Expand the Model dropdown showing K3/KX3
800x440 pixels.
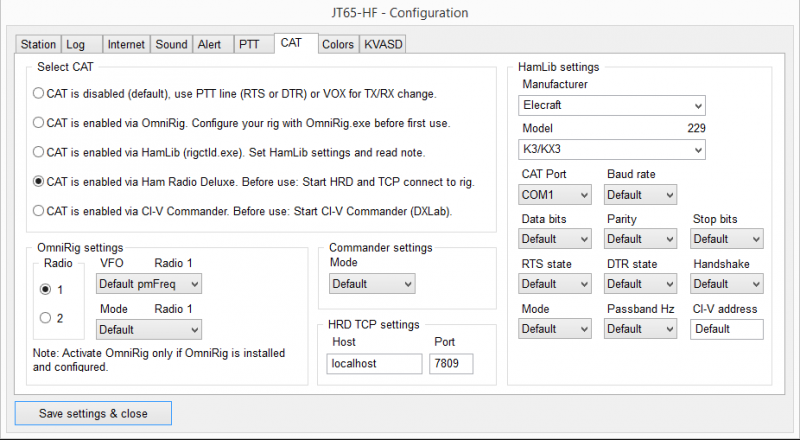(x=612, y=149)
